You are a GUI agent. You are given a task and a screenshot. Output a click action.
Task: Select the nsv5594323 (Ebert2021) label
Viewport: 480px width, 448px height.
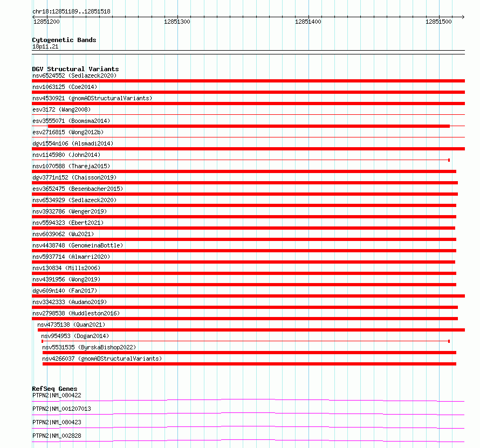click(x=68, y=223)
